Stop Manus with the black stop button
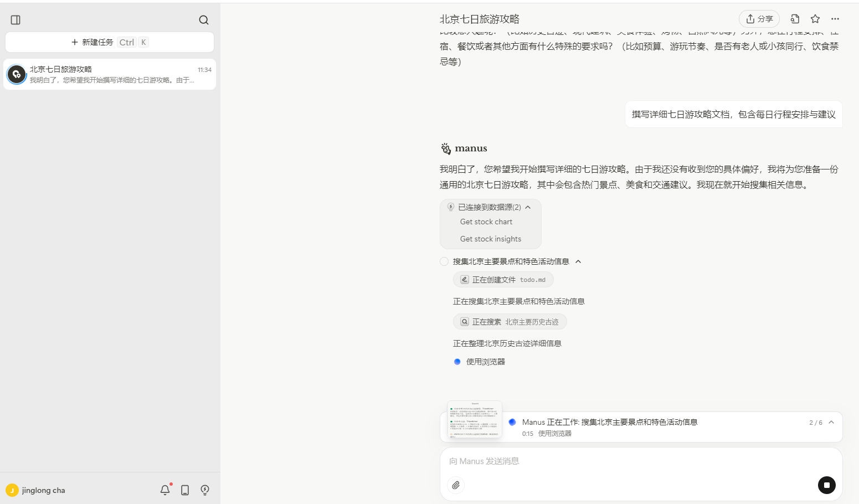 [826, 485]
